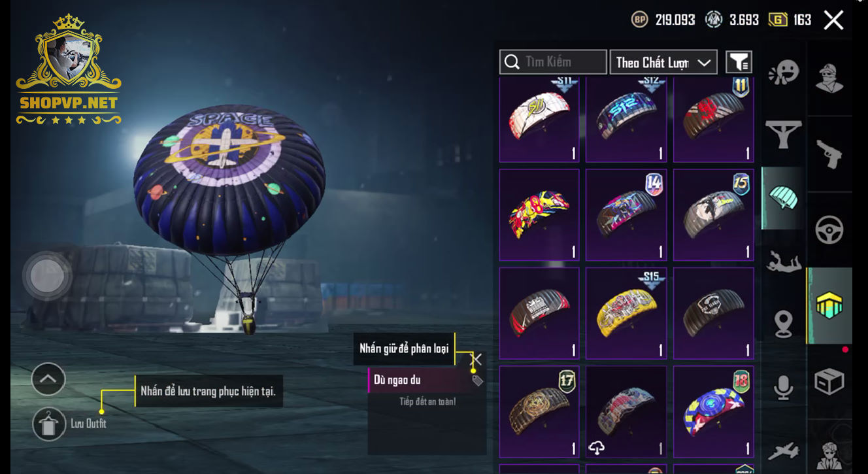
Task: Select the microphone voice pack category
Action: (784, 386)
